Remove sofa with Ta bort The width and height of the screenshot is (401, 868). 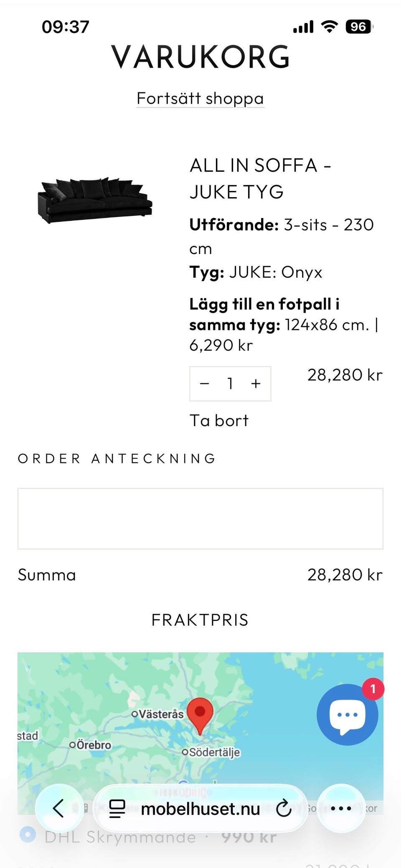[219, 420]
